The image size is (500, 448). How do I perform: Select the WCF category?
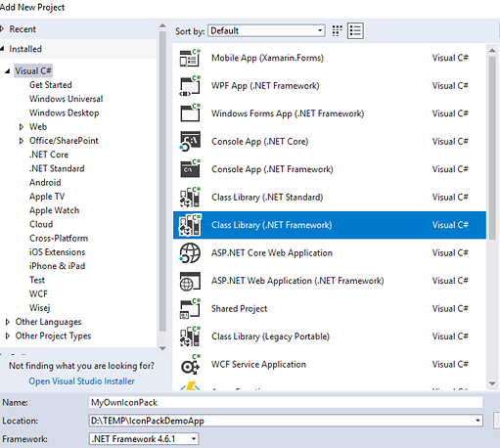(38, 293)
